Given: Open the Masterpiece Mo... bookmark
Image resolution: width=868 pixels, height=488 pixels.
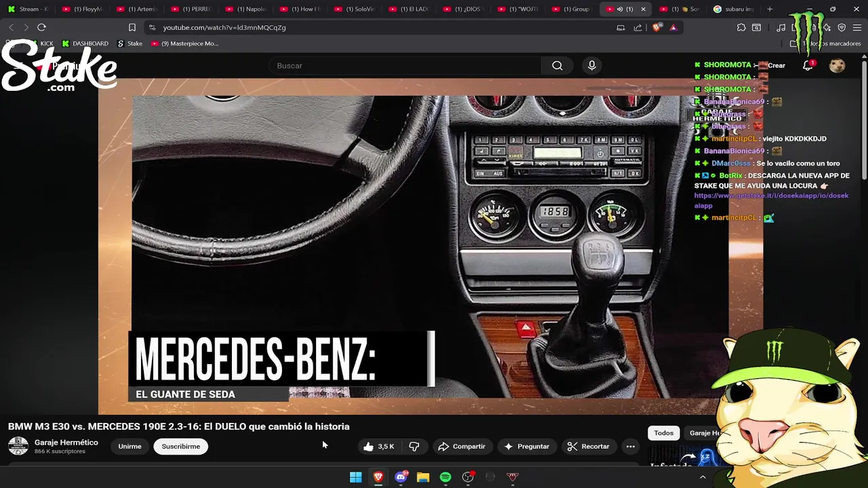Looking at the screenshot, I should pyautogui.click(x=184, y=43).
